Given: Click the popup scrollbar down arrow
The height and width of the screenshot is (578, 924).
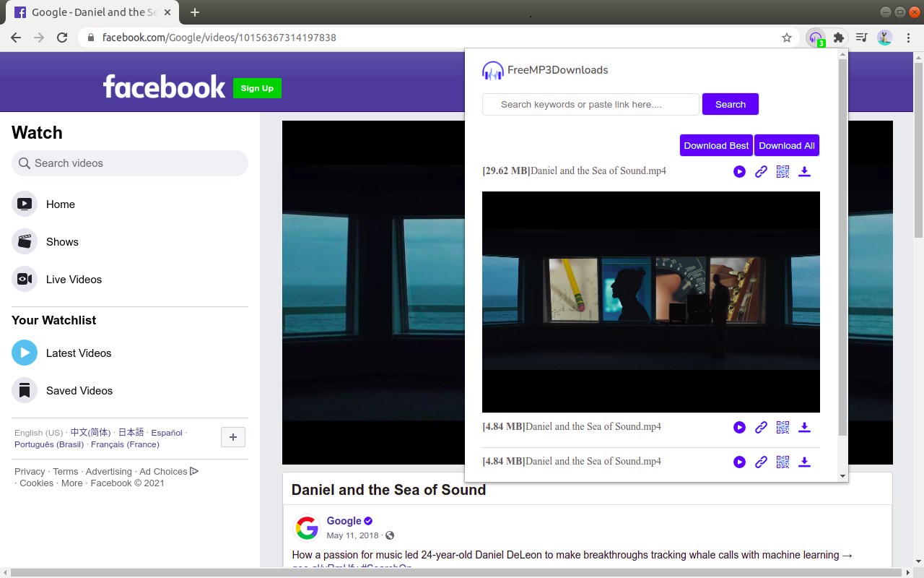Looking at the screenshot, I should click(x=842, y=475).
